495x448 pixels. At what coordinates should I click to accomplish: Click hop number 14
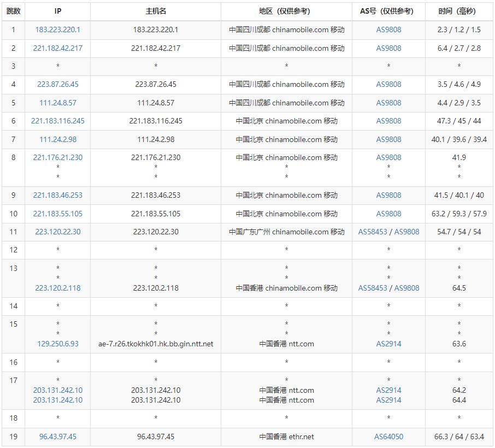(x=13, y=306)
